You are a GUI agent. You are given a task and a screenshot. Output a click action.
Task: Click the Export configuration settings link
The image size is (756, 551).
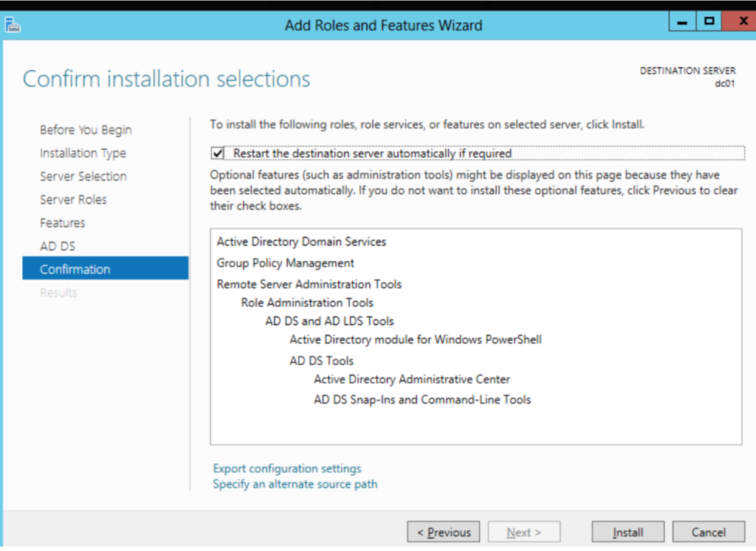[287, 468]
